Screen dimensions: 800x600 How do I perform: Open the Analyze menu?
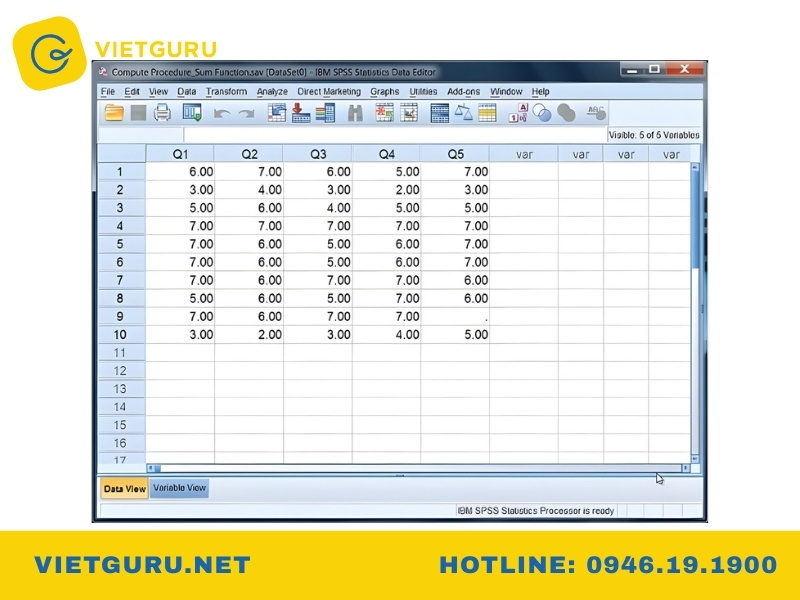point(272,92)
